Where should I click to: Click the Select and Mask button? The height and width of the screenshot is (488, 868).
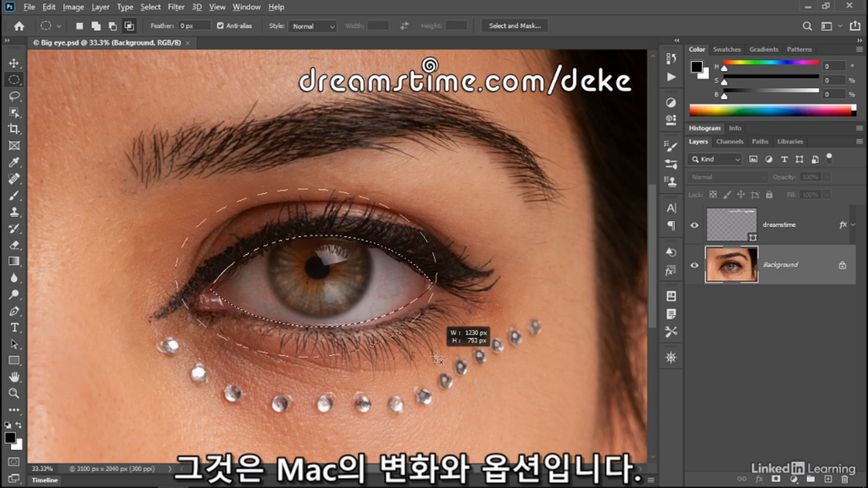point(515,26)
